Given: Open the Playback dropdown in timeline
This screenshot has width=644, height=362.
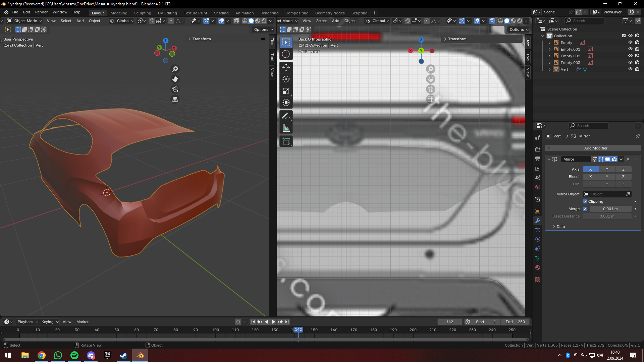Looking at the screenshot, I should click(x=28, y=322).
